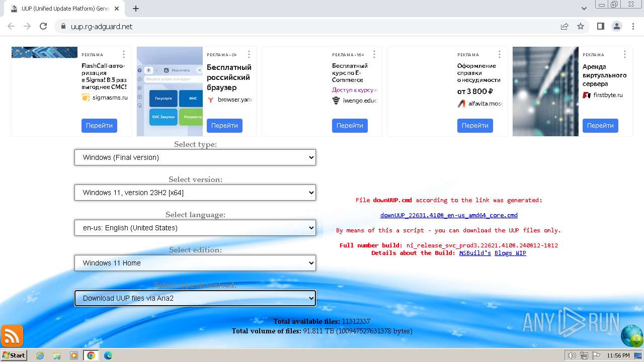Open the Chrome profile avatar
The image size is (644, 362).
pyautogui.click(x=617, y=26)
